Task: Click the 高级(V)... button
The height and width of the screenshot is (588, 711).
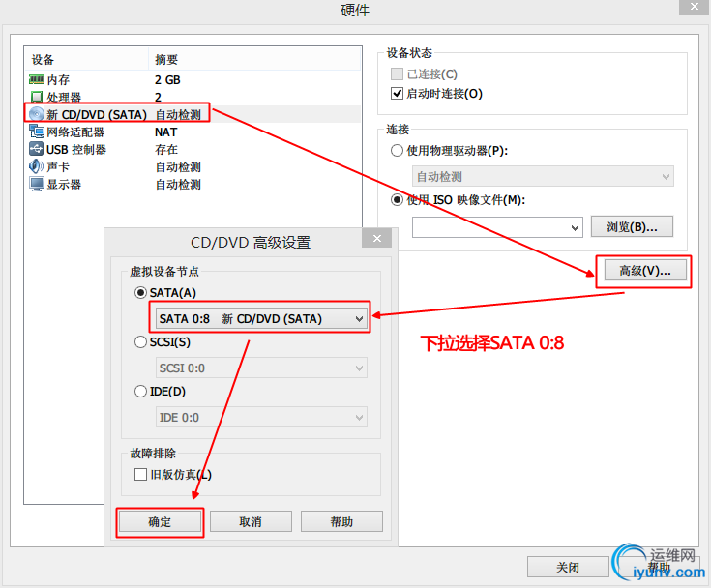Action: (645, 271)
